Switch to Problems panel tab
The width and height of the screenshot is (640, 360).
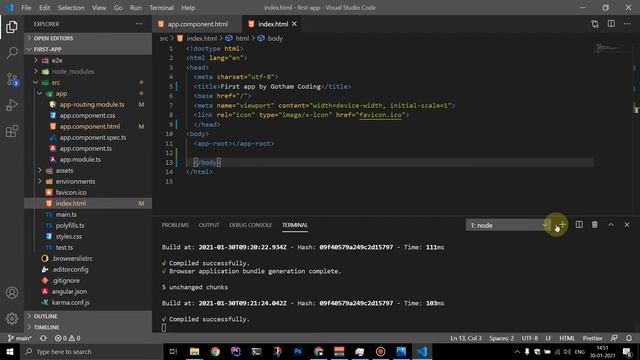tap(175, 225)
